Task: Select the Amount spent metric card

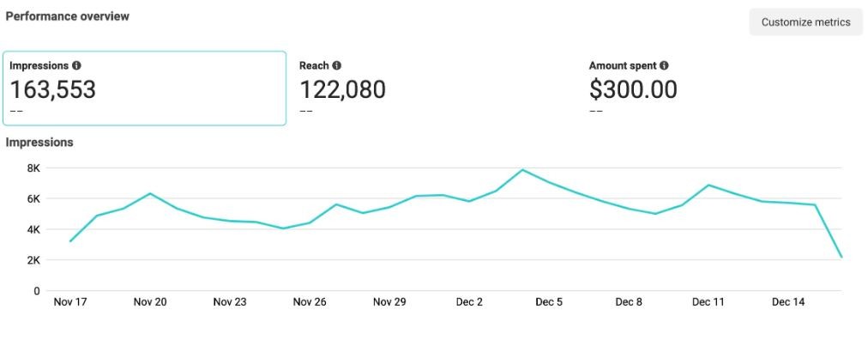Action: (x=724, y=88)
